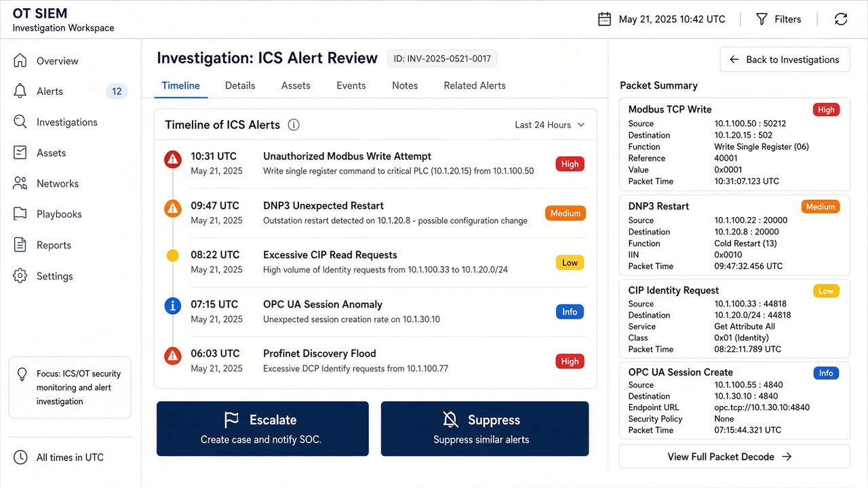868x488 pixels.
Task: Open DNP3 Unexpected Restart alert title
Action: click(x=323, y=205)
